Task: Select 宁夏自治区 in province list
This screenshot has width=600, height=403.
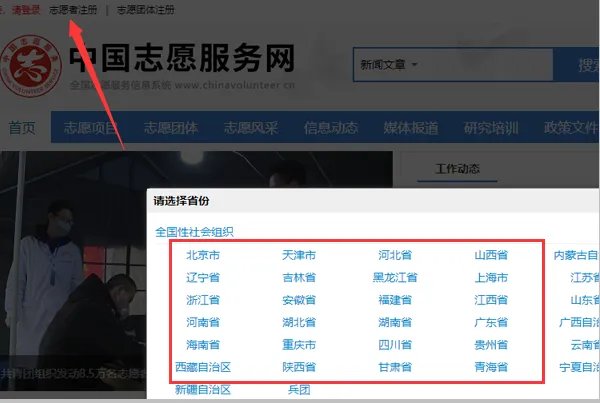Action: (x=579, y=367)
